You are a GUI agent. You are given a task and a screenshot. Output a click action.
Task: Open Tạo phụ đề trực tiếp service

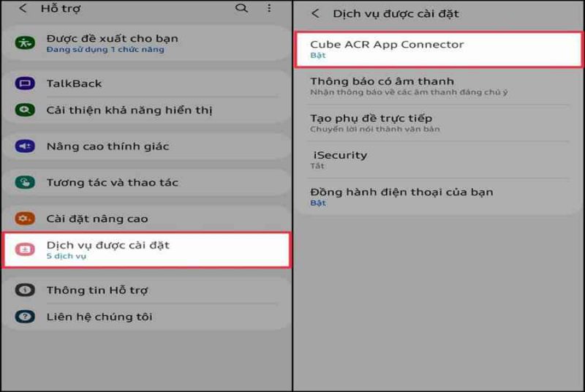439,123
